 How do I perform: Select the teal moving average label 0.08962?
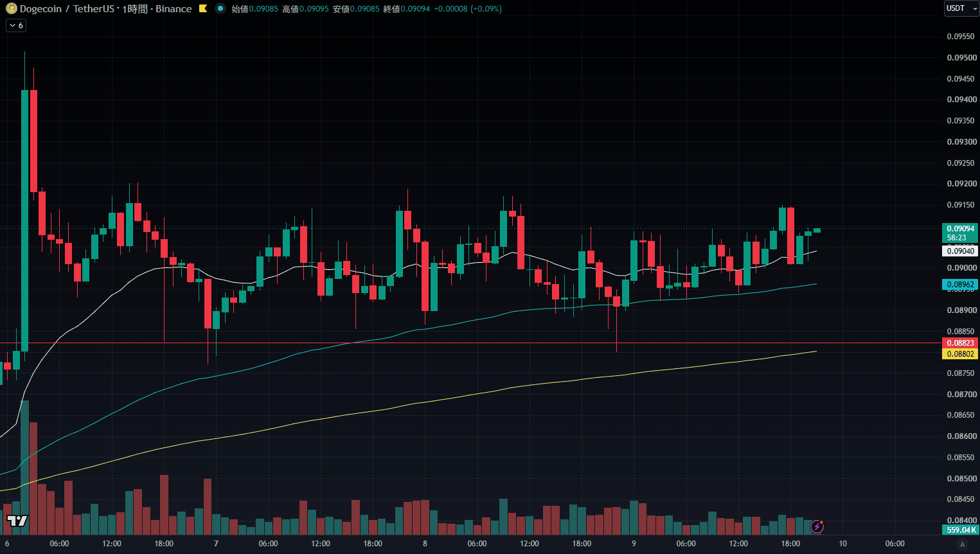tap(960, 285)
